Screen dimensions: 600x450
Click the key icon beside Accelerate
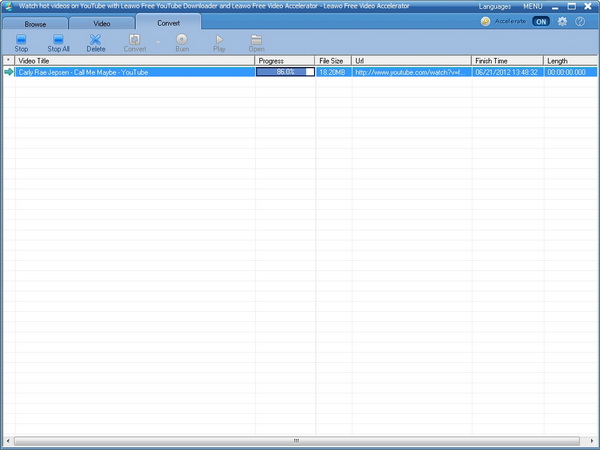[x=485, y=21]
